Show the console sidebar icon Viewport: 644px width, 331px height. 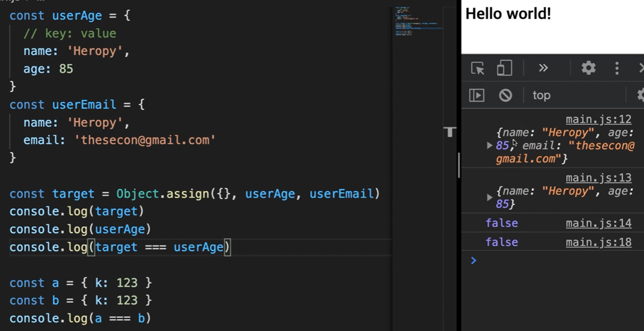point(477,95)
